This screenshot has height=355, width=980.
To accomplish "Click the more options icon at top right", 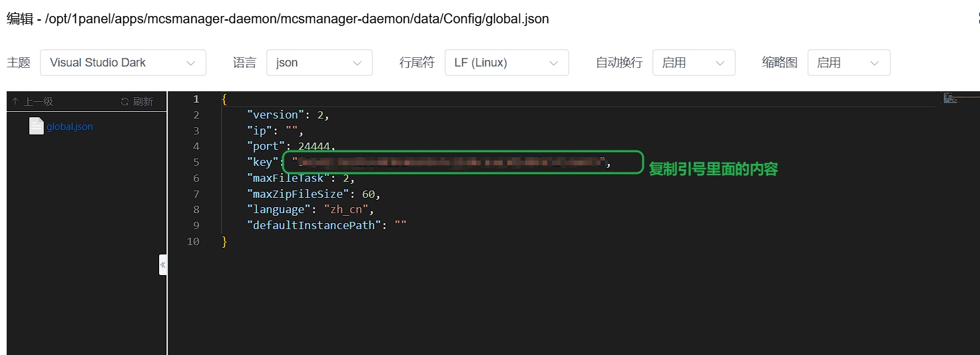I will [x=977, y=19].
